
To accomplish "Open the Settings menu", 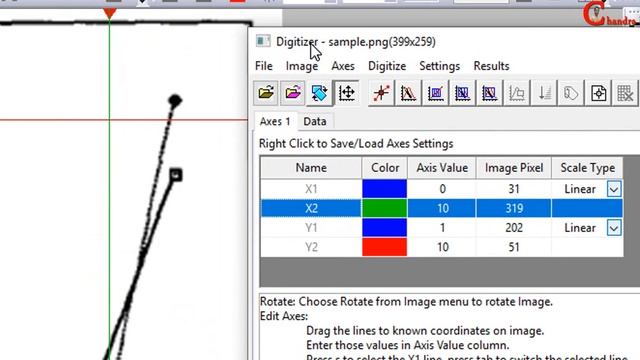I will pyautogui.click(x=440, y=66).
